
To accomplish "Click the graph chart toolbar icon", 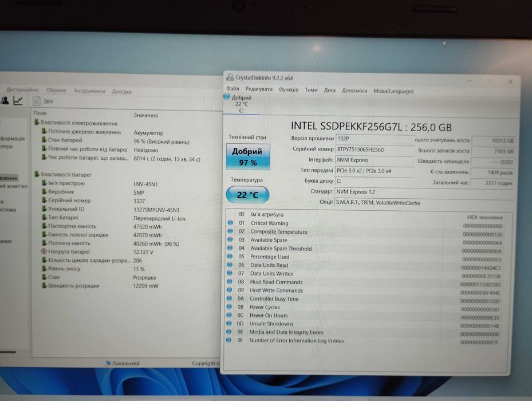I will tap(18, 100).
